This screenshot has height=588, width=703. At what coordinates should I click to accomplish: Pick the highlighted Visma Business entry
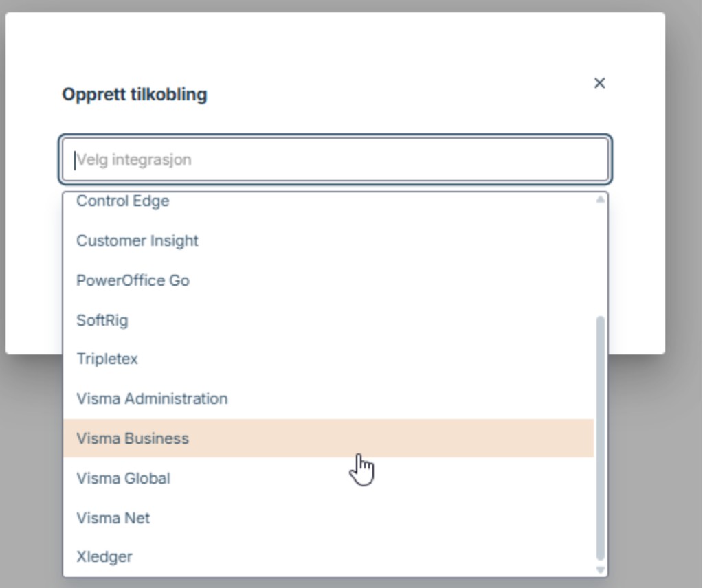133,438
